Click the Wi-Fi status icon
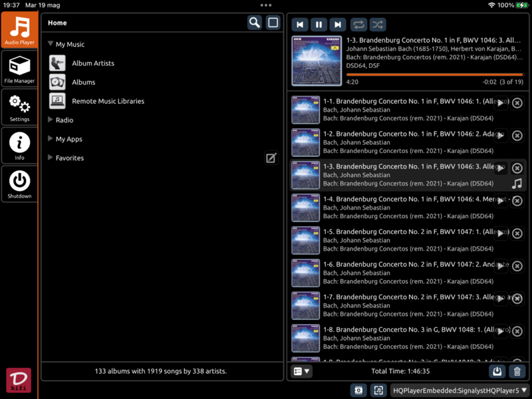 491,5
